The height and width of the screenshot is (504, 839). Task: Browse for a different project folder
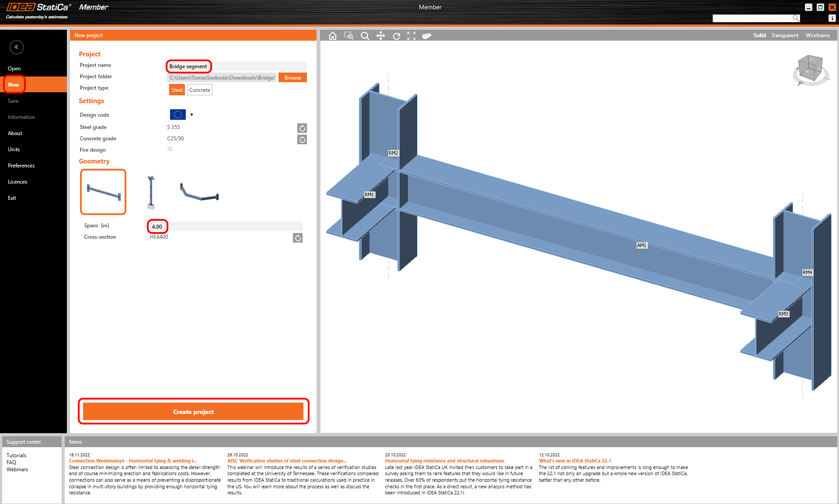[292, 77]
